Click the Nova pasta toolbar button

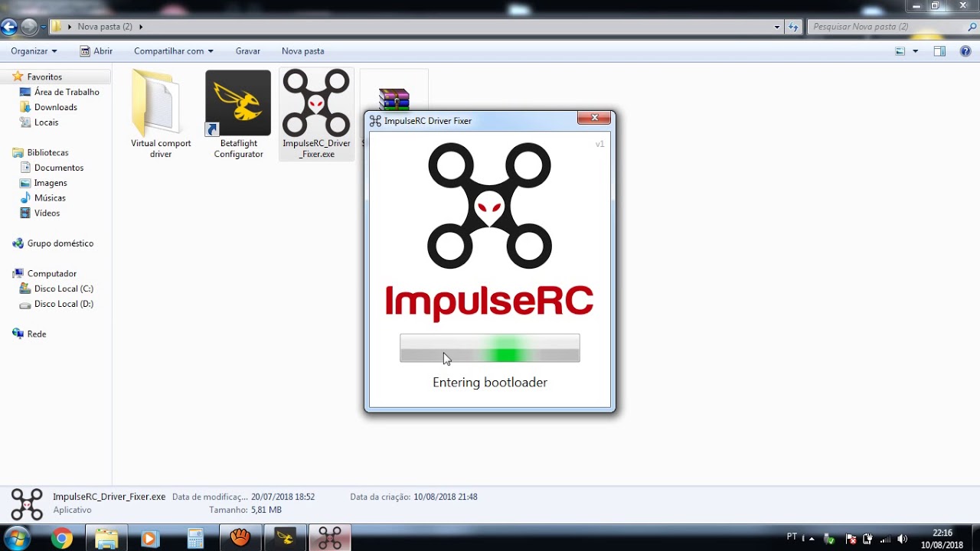point(303,51)
